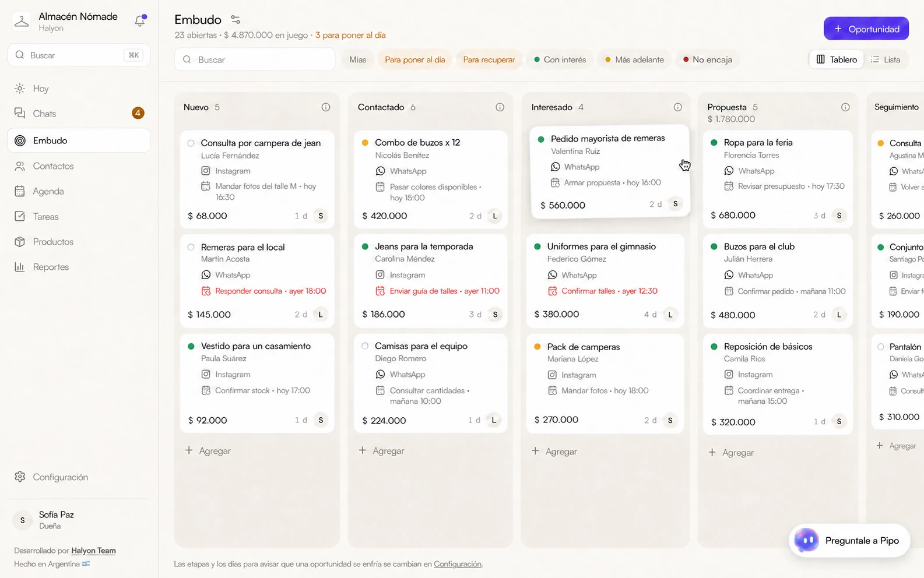
Task: Switch to Lista view
Action: pyautogui.click(x=885, y=59)
